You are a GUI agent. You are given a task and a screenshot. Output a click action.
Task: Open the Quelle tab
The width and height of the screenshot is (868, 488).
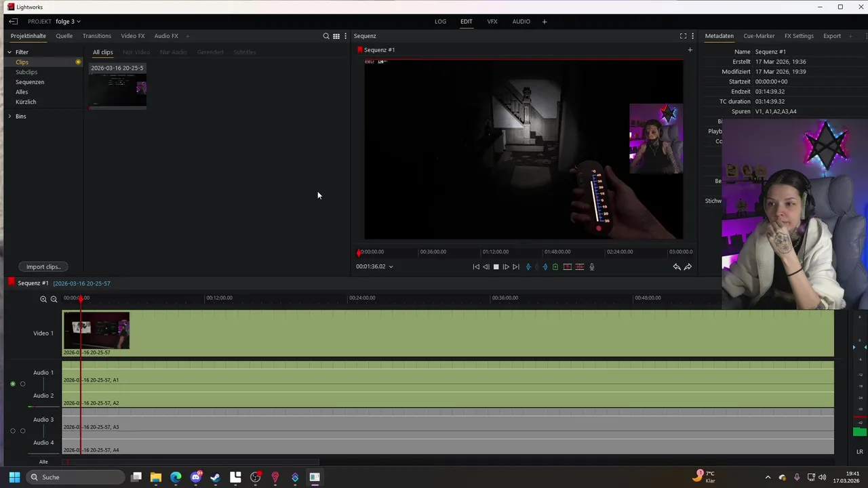[64, 36]
